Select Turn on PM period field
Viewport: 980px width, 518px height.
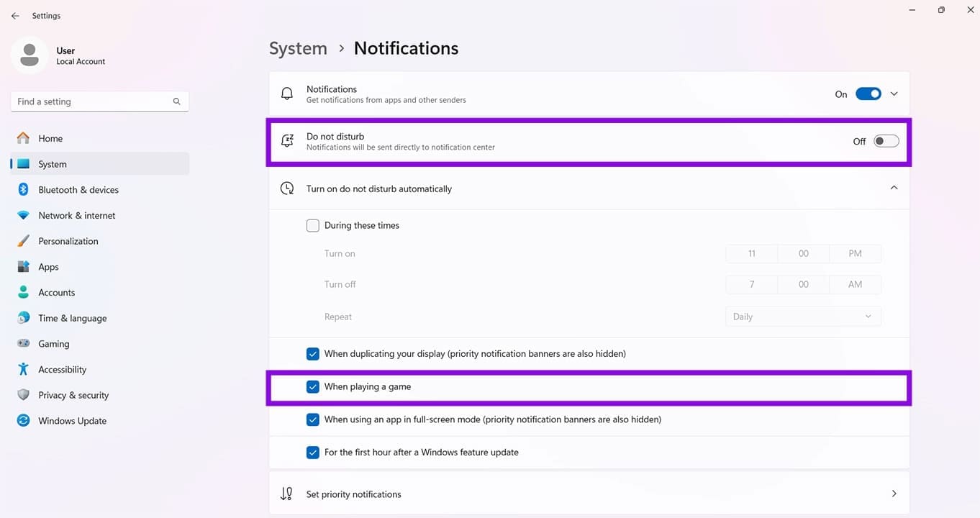[855, 253]
